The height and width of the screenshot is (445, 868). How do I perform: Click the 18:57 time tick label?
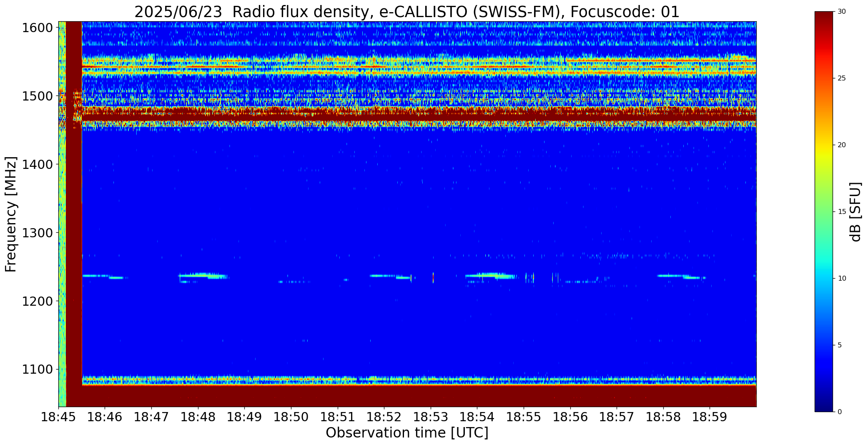[x=617, y=417]
